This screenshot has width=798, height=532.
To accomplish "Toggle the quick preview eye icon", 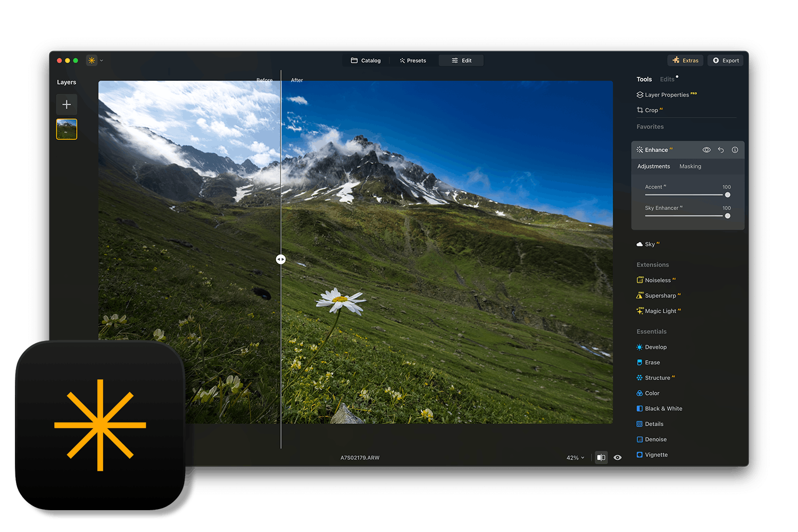I will pyautogui.click(x=618, y=458).
